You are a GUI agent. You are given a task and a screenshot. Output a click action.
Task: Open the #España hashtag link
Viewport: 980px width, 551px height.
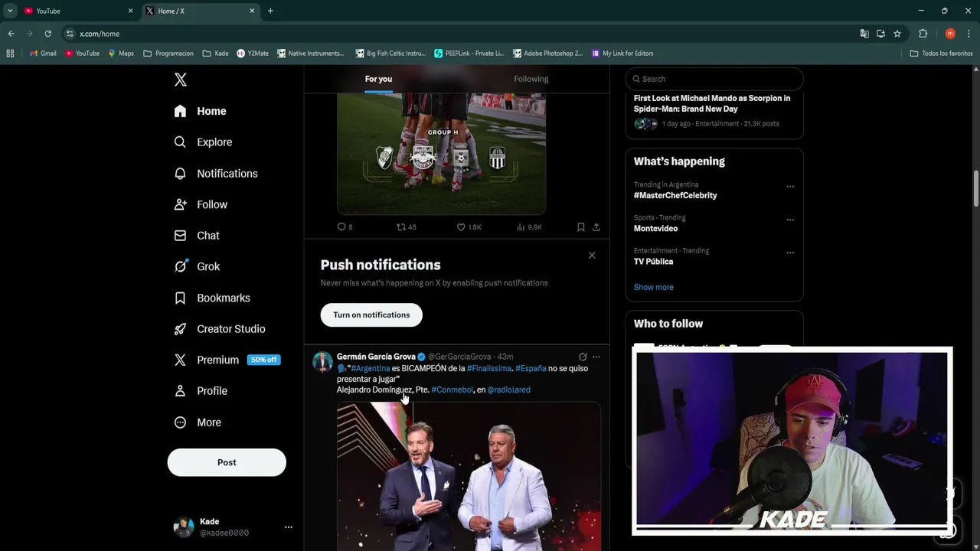(x=531, y=369)
